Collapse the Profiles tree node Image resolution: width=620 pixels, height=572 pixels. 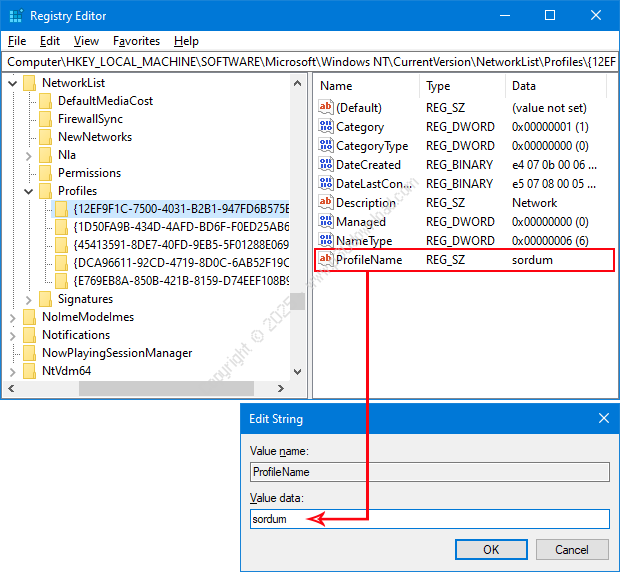click(28, 191)
